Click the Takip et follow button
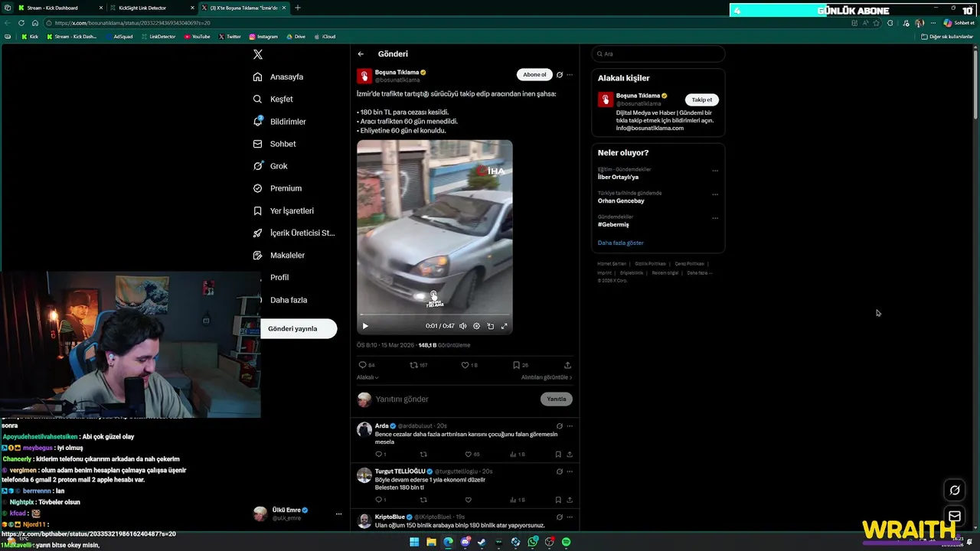 coord(702,100)
